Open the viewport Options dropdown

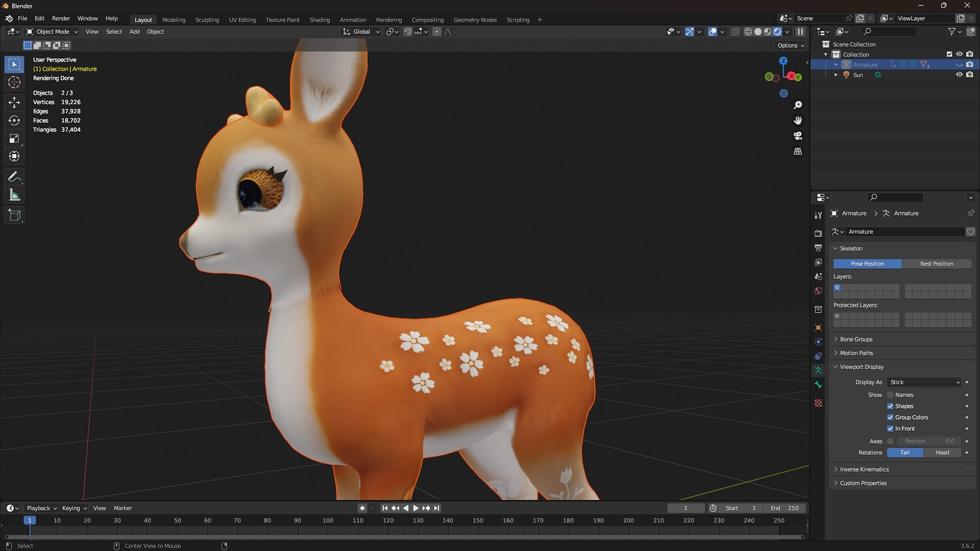791,46
